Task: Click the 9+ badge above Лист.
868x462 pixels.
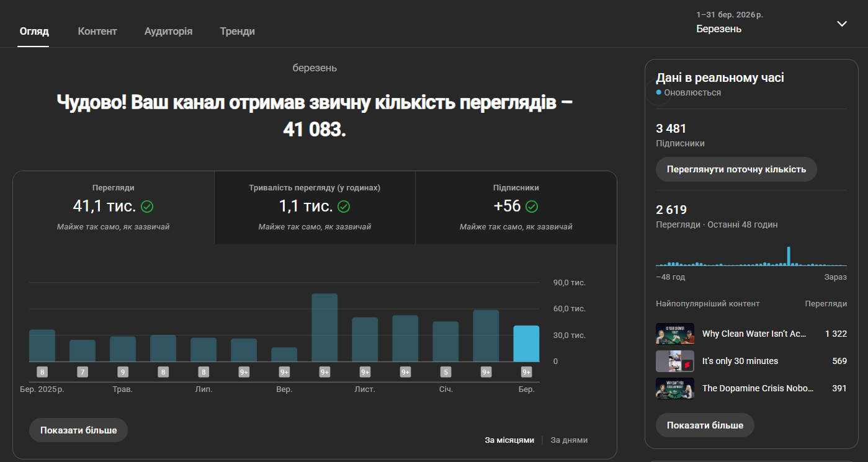Action: tap(365, 372)
